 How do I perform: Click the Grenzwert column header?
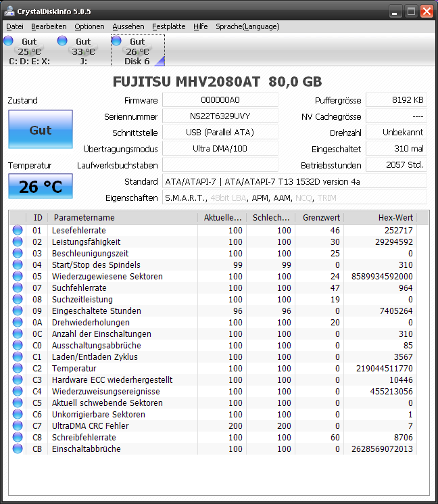[320, 218]
